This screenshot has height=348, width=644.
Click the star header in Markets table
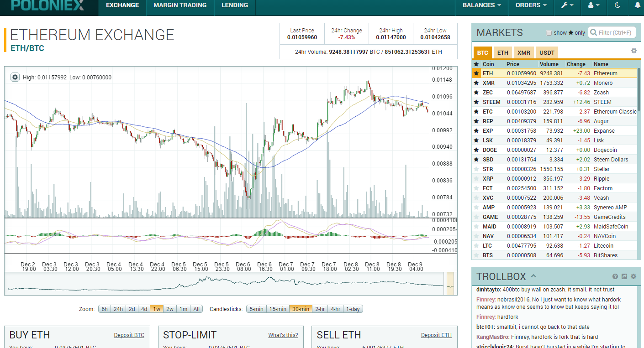476,64
